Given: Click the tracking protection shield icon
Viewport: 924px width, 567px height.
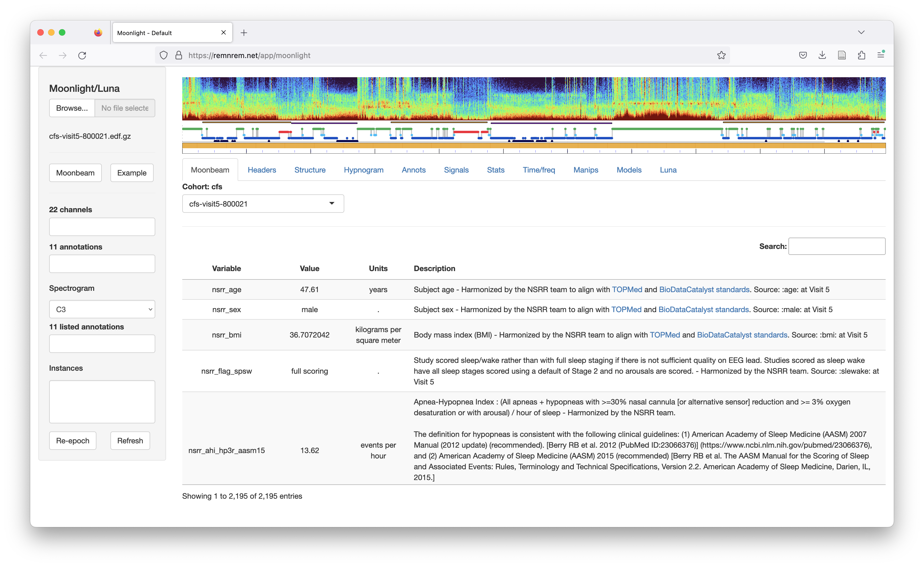Looking at the screenshot, I should (x=164, y=56).
